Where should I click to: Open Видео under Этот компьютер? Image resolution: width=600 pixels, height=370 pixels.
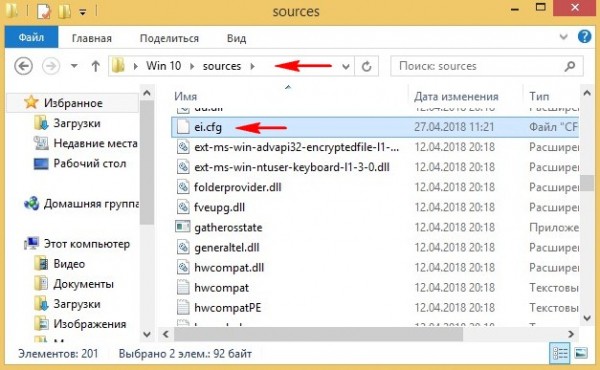click(x=69, y=264)
